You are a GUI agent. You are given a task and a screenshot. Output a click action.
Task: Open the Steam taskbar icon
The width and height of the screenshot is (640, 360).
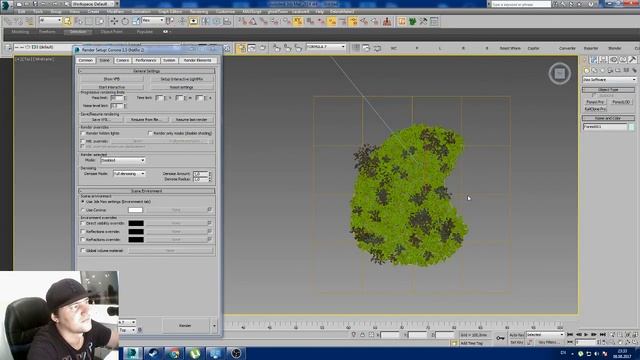pyautogui.click(x=153, y=353)
